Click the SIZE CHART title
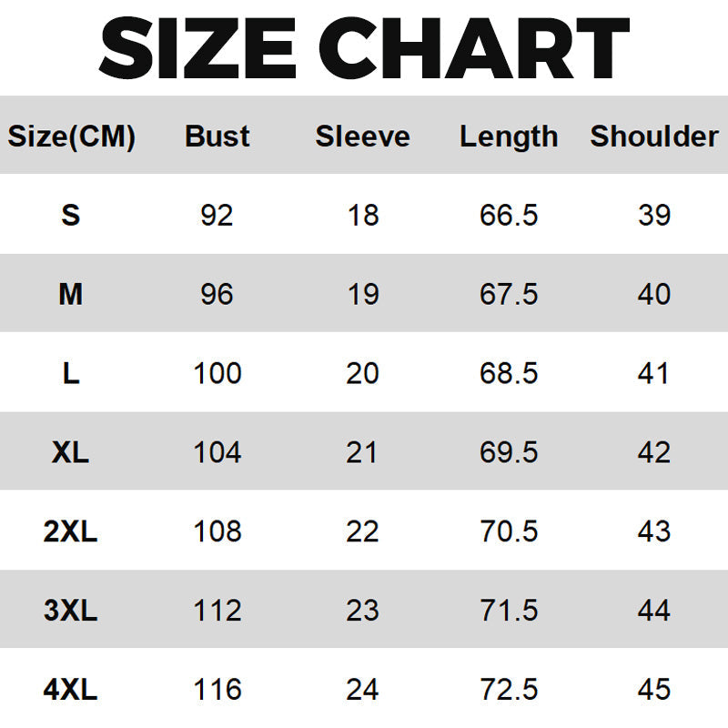 pos(364,47)
